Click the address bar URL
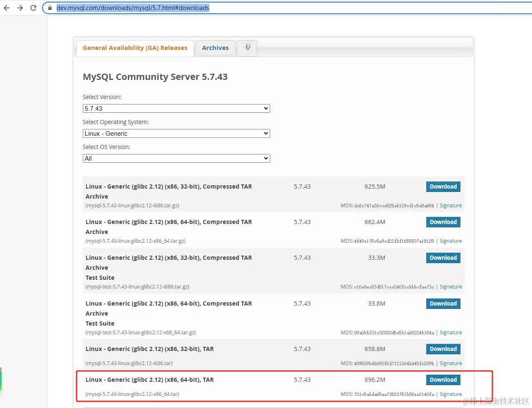This screenshot has width=532, height=408. (x=133, y=8)
